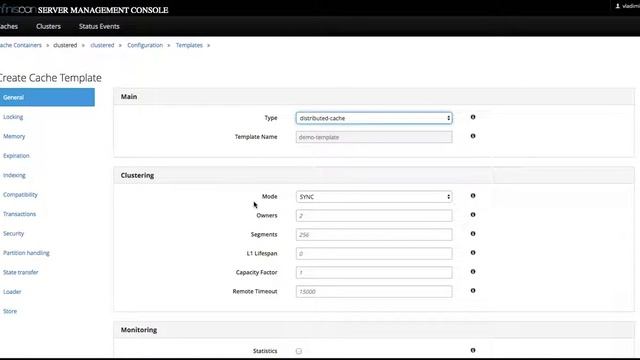Open the Compatibility settings section
Screen dimensions: 640x360
(x=20, y=195)
